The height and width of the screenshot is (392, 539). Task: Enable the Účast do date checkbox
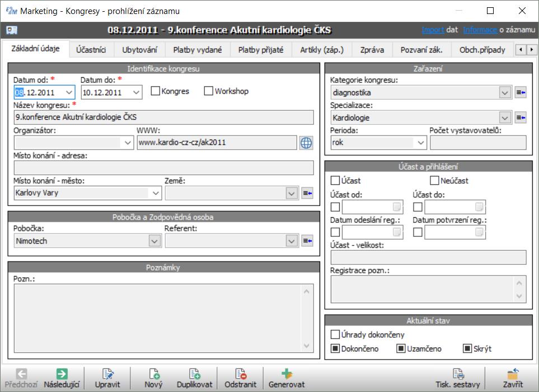(x=418, y=207)
